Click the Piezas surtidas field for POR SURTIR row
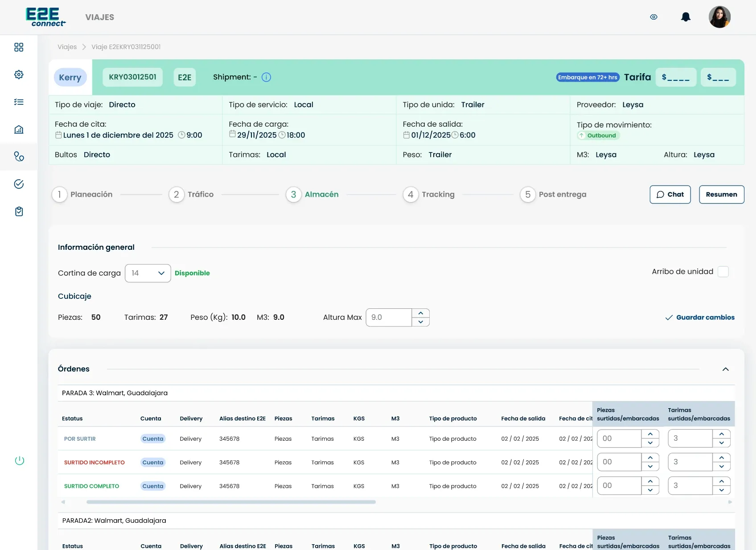 point(619,438)
